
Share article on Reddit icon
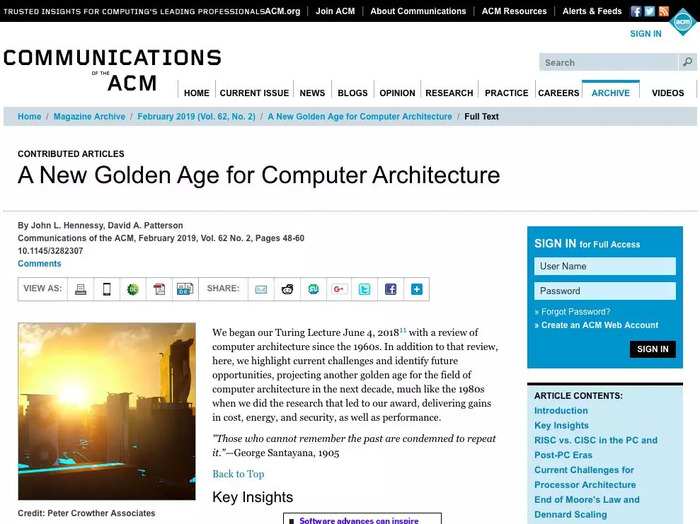288,289
